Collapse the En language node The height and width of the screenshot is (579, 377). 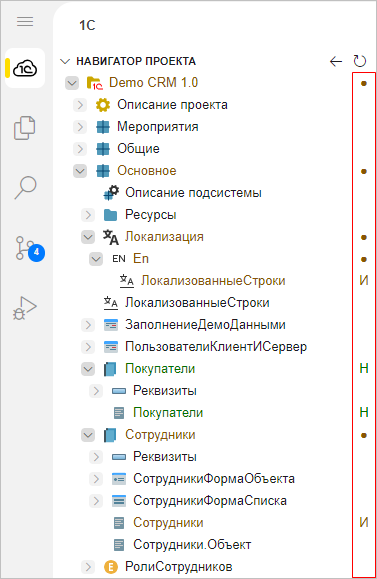96,259
